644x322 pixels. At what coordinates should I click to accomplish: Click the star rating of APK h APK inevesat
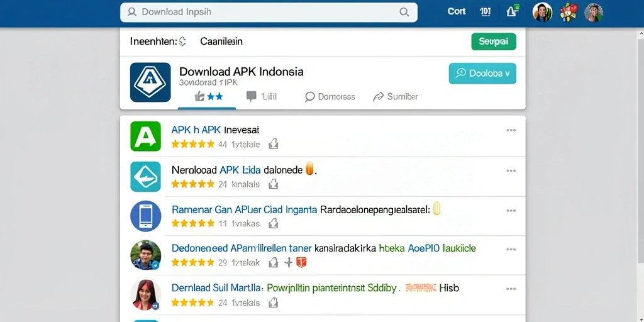193,144
